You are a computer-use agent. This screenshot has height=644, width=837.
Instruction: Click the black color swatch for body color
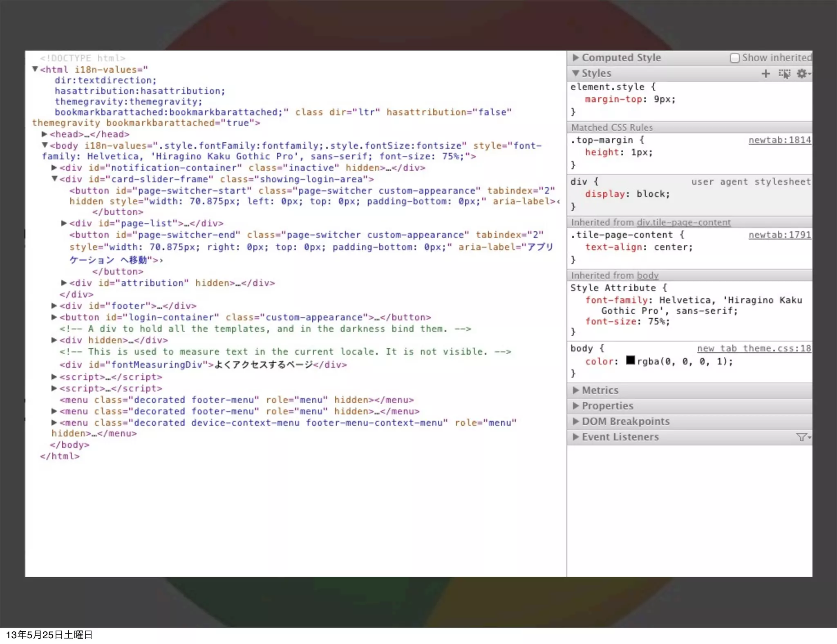click(x=631, y=360)
